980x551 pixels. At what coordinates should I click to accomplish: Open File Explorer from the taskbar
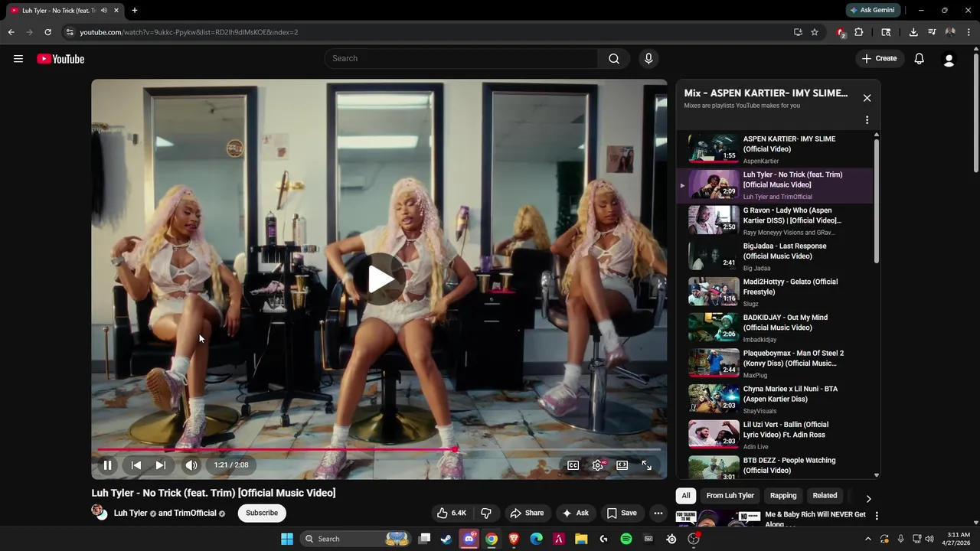coord(581,539)
